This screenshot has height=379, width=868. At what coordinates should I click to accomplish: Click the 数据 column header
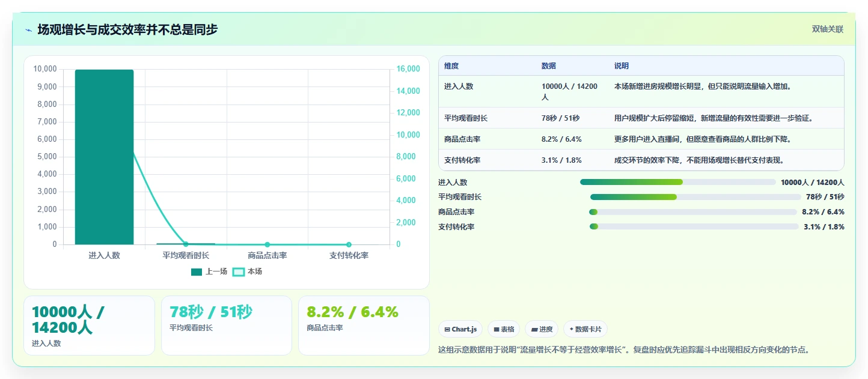point(549,66)
